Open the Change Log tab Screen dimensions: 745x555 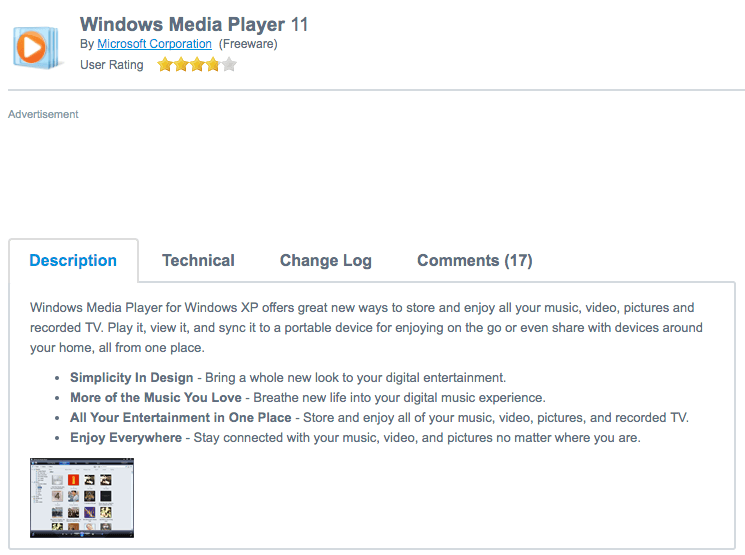(x=325, y=260)
